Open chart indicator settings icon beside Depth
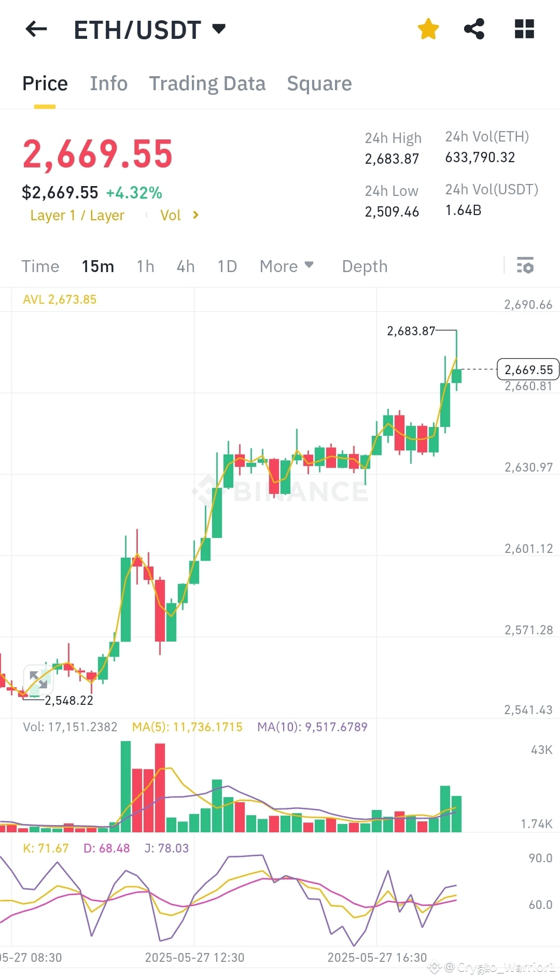The height and width of the screenshot is (980, 560). (525, 266)
